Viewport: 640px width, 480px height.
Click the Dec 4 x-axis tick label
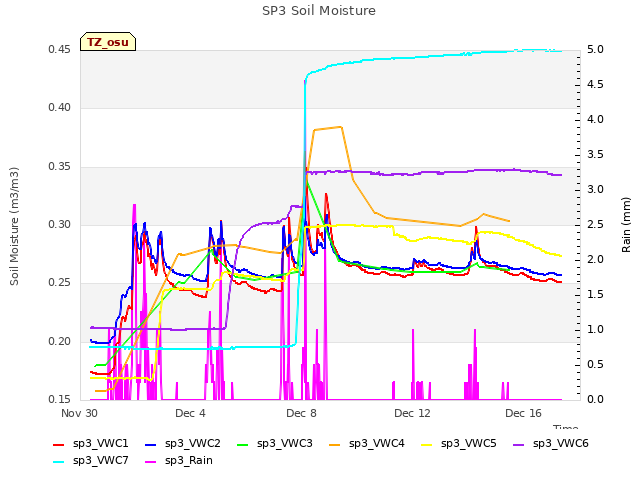point(190,413)
